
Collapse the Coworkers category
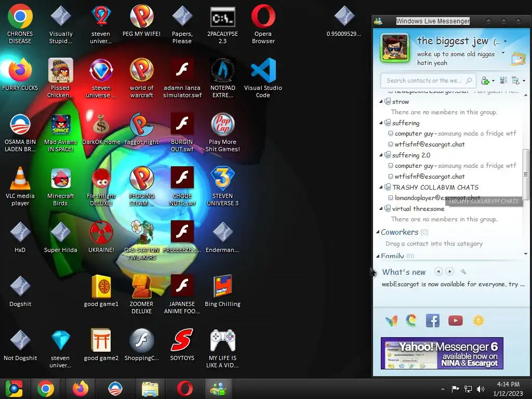click(x=378, y=232)
